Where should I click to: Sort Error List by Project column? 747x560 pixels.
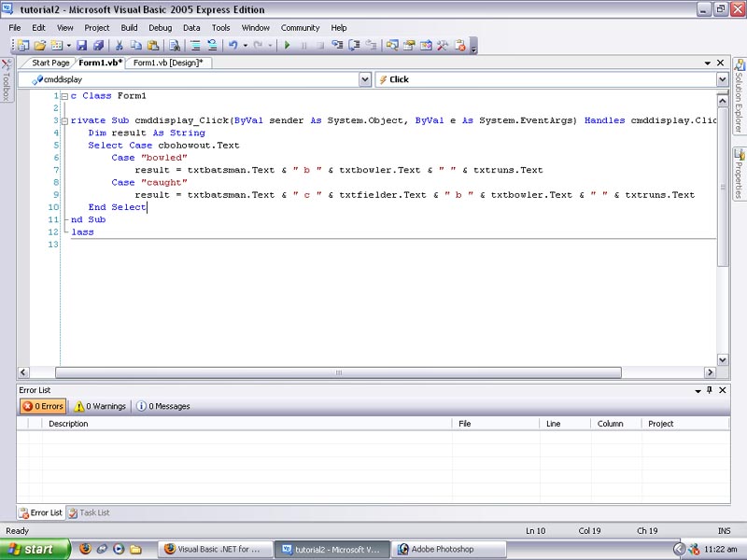point(685,424)
